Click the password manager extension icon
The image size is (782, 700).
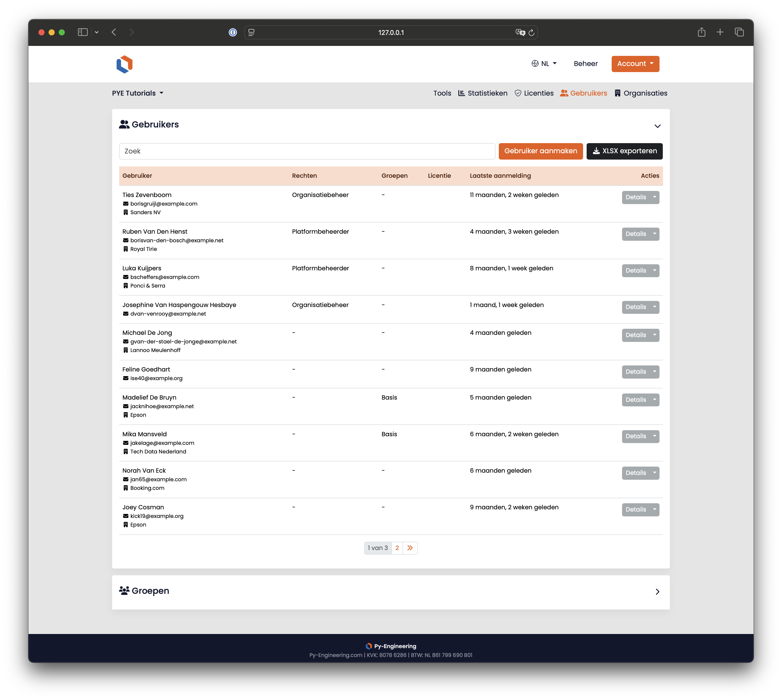coord(233,33)
